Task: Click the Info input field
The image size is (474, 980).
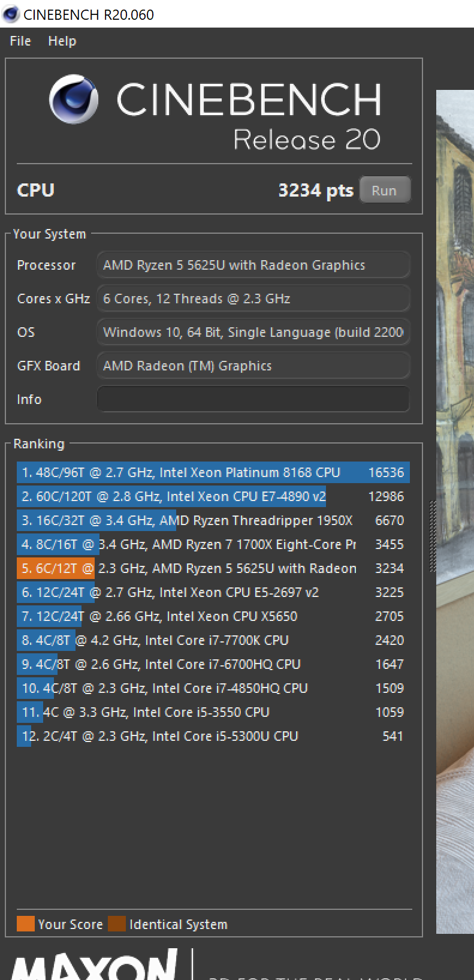Action: 253,399
